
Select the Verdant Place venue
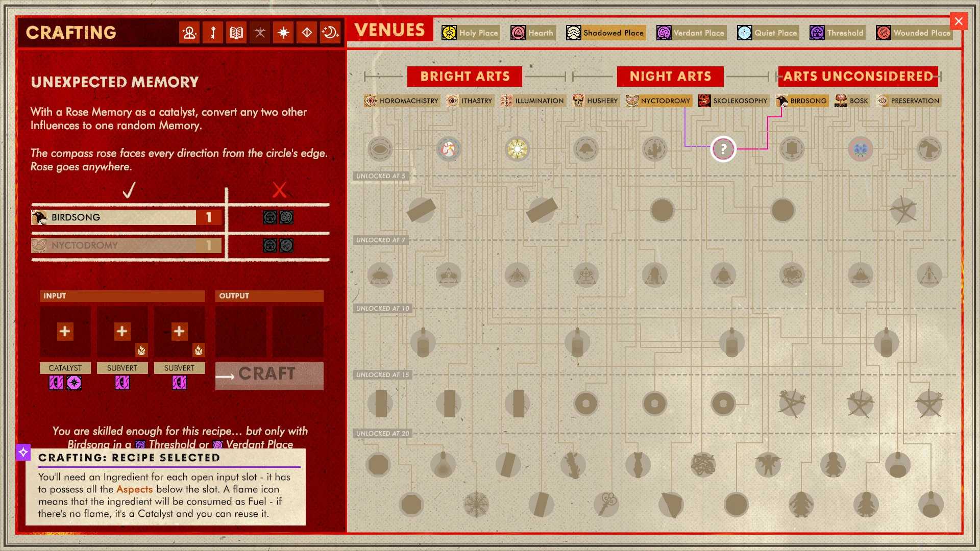click(691, 33)
